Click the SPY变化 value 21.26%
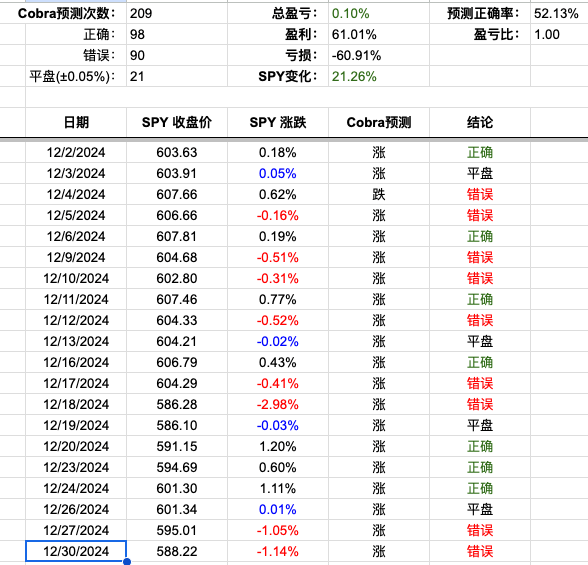 point(354,76)
